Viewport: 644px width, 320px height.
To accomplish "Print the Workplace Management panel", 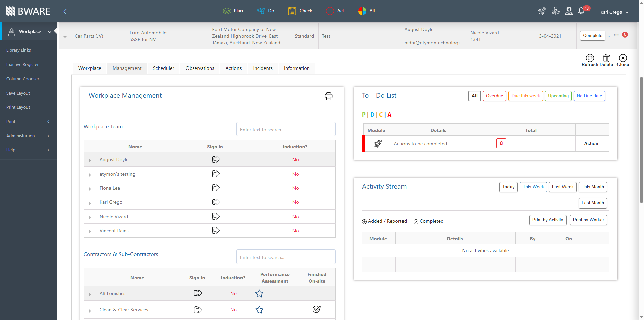I will click(x=329, y=96).
